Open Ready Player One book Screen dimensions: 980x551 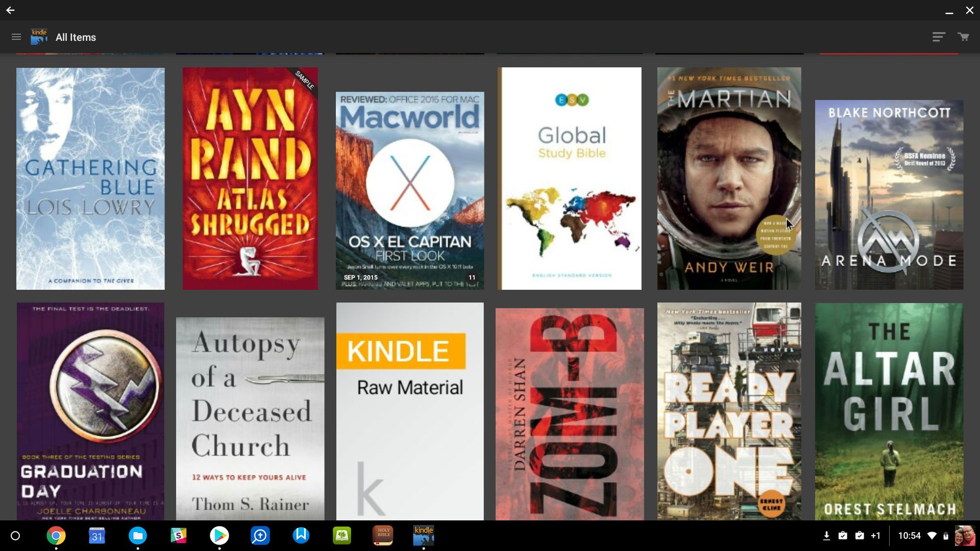click(x=729, y=411)
